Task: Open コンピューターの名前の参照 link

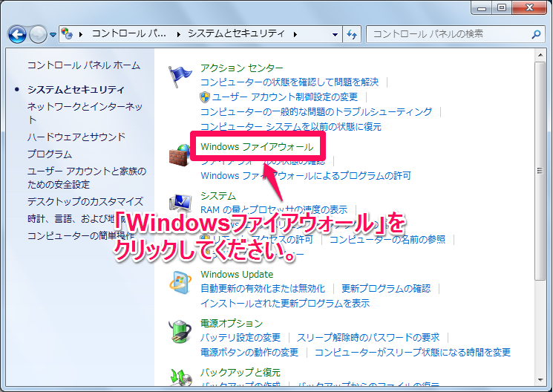Action: [387, 240]
